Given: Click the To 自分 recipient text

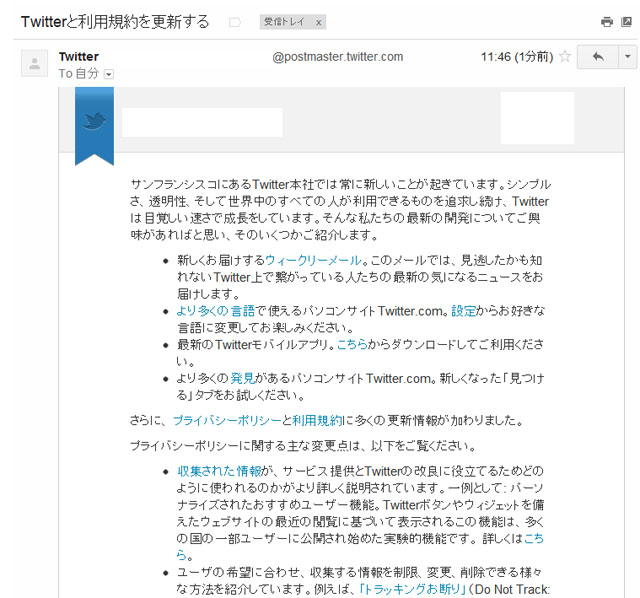Looking at the screenshot, I should [x=78, y=73].
